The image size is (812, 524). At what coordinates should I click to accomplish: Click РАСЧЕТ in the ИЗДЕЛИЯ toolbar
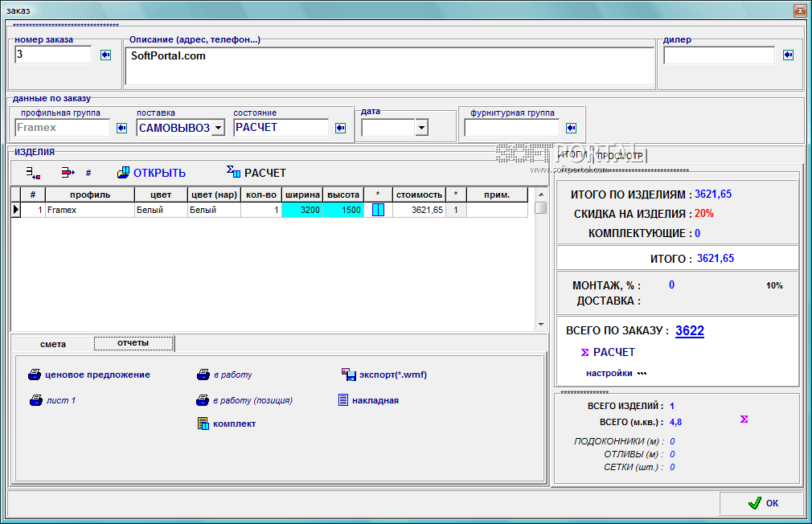click(x=256, y=173)
